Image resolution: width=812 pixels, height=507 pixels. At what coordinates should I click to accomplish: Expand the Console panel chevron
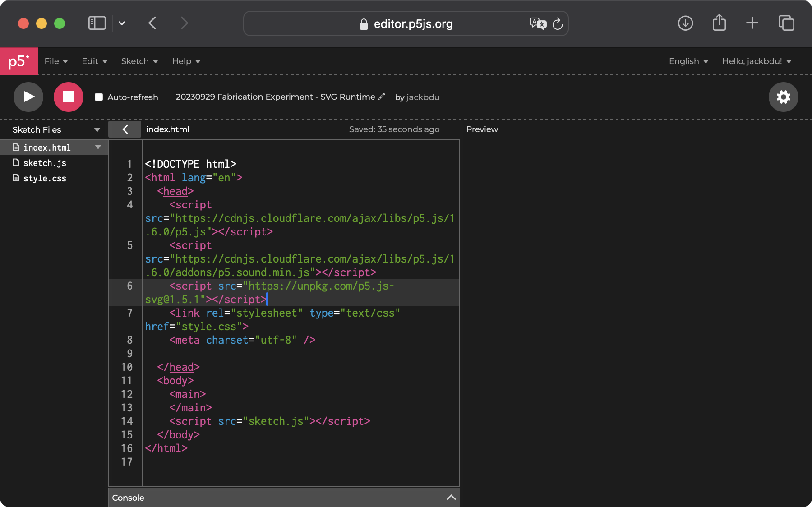coord(451,498)
